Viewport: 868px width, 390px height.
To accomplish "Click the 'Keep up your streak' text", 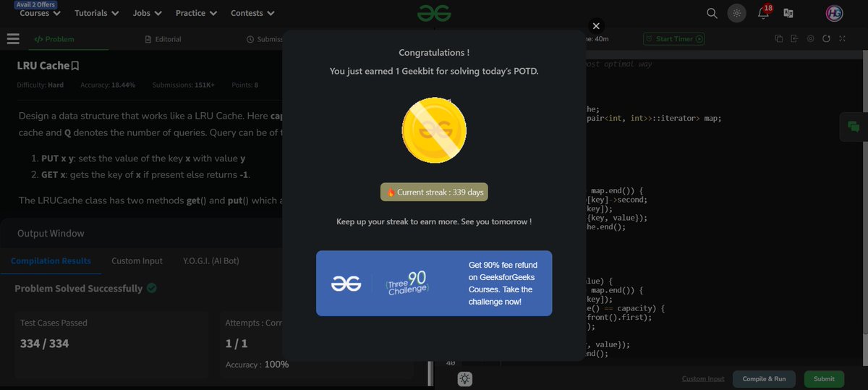I will pos(434,221).
